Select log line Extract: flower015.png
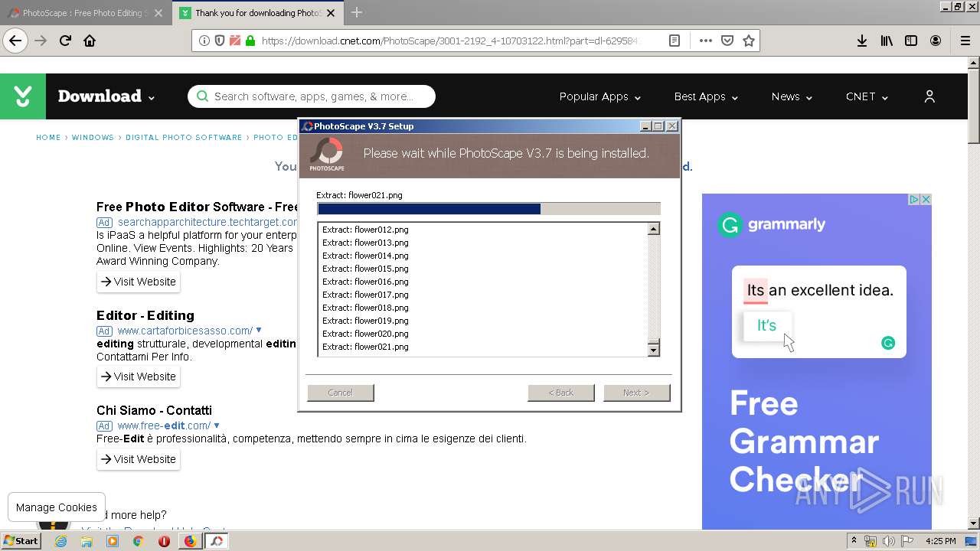Image resolution: width=980 pixels, height=551 pixels. click(365, 269)
